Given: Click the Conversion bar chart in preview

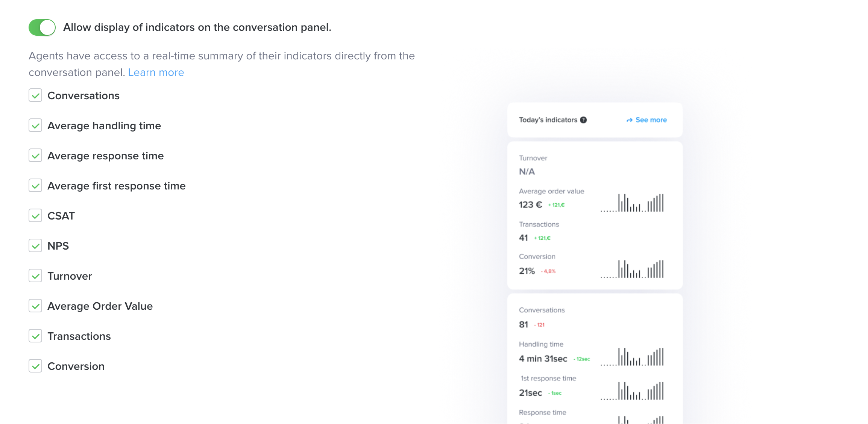Looking at the screenshot, I should [x=632, y=269].
